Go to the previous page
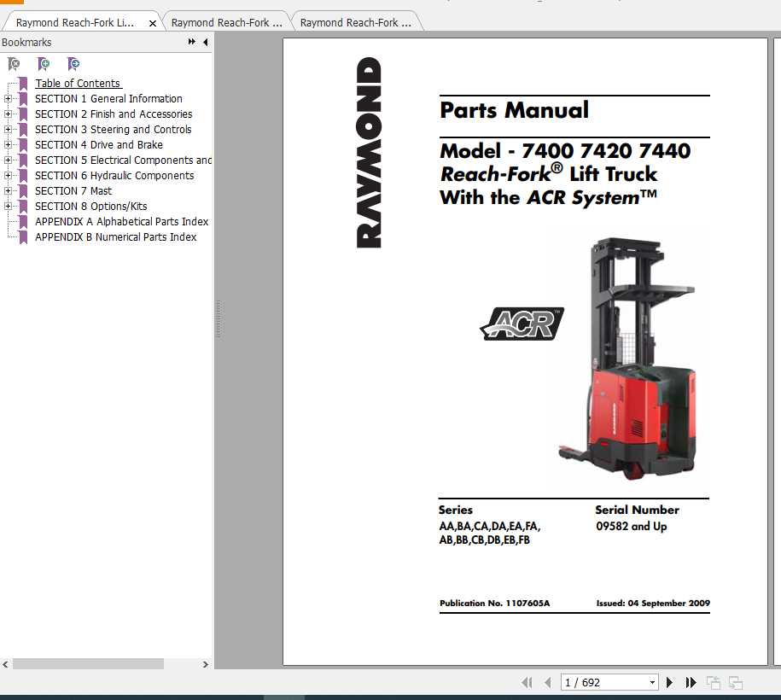Image resolution: width=781 pixels, height=700 pixels. [x=548, y=682]
